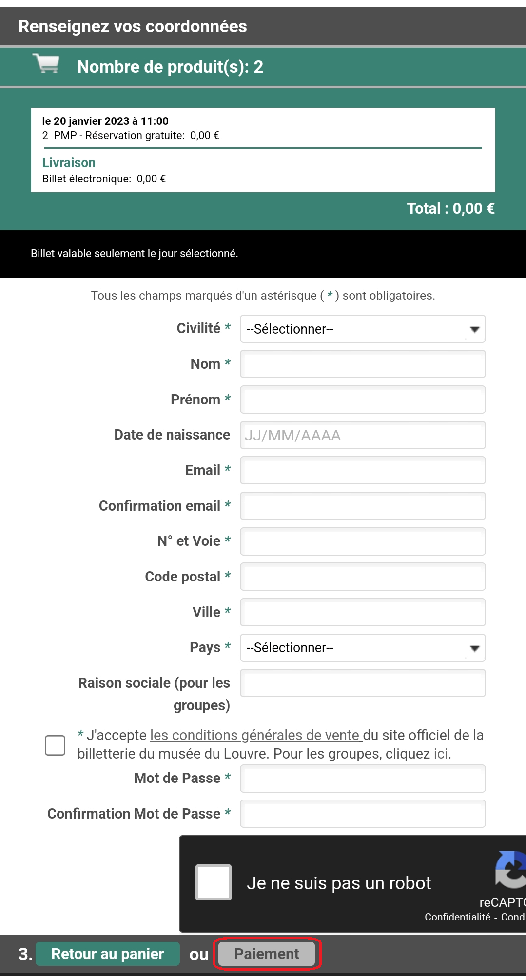Click the Code postal field

(x=362, y=577)
